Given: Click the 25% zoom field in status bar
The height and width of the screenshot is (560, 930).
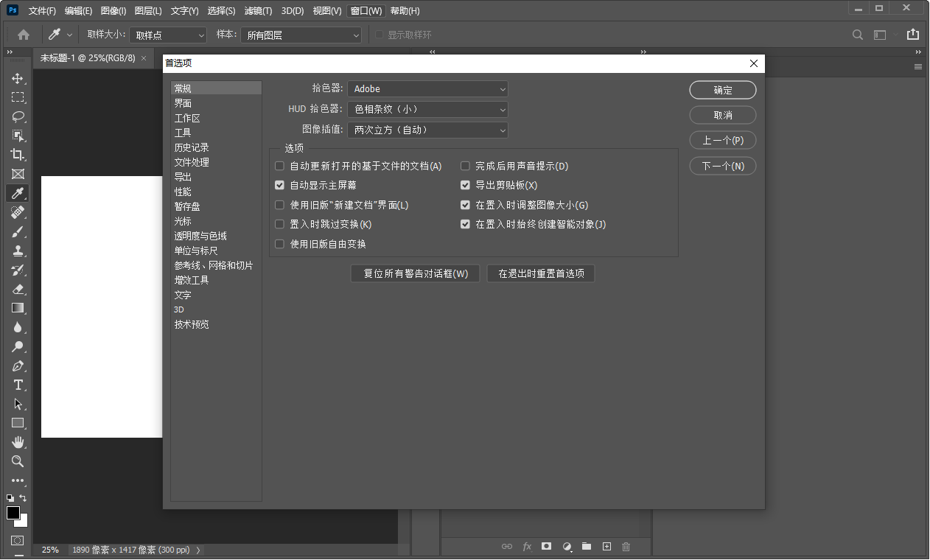Looking at the screenshot, I should pos(49,549).
